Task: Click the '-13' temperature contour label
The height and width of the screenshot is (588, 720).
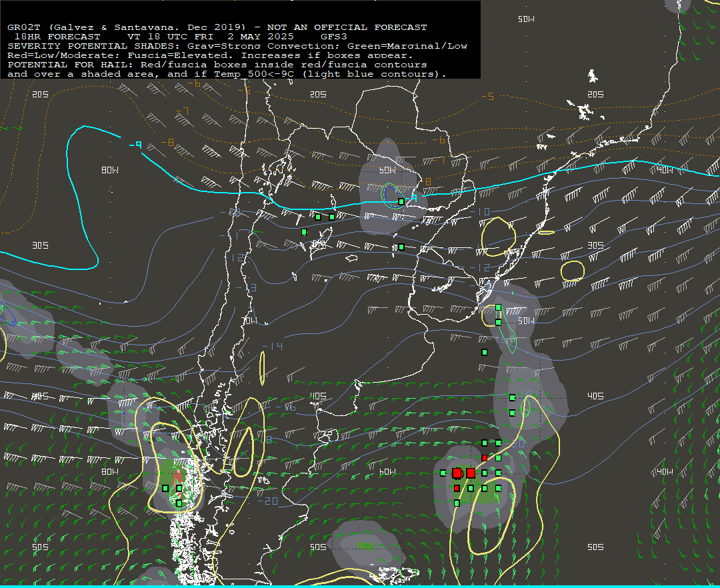Action: tap(246, 288)
